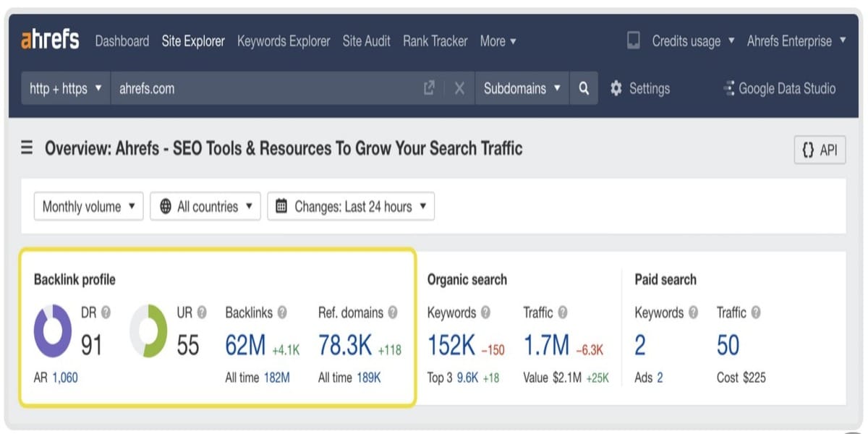Click the hamburger menu beside Overview heading
The image size is (868, 434).
pos(27,148)
